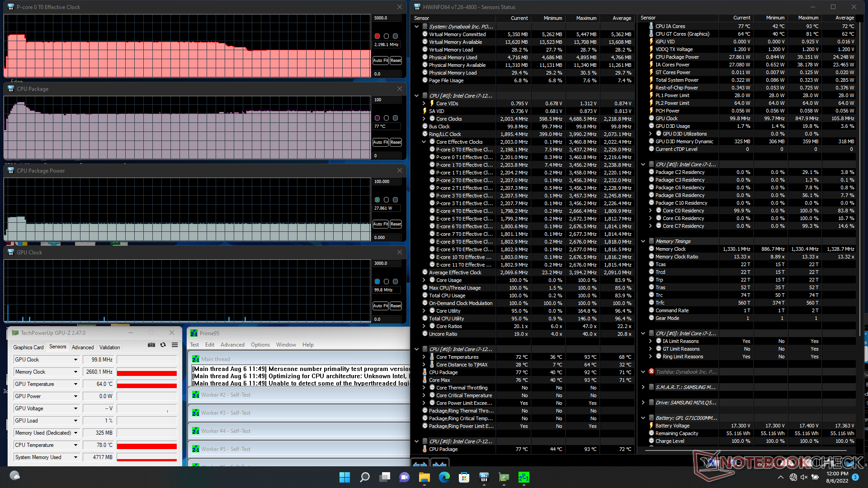868x488 pixels.
Task: Open taskbar Search
Action: (x=364, y=477)
